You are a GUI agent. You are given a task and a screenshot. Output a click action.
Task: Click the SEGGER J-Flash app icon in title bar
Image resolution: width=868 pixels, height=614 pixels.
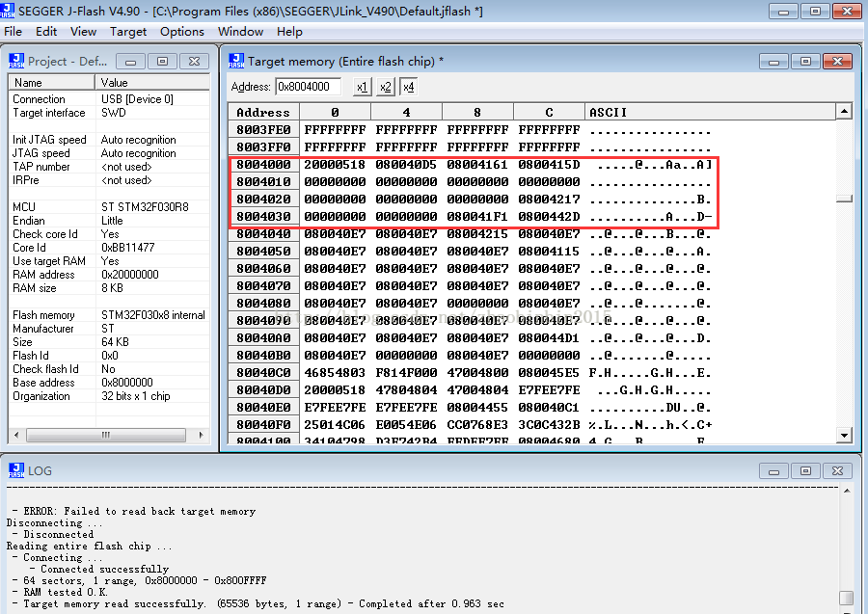click(x=7, y=11)
